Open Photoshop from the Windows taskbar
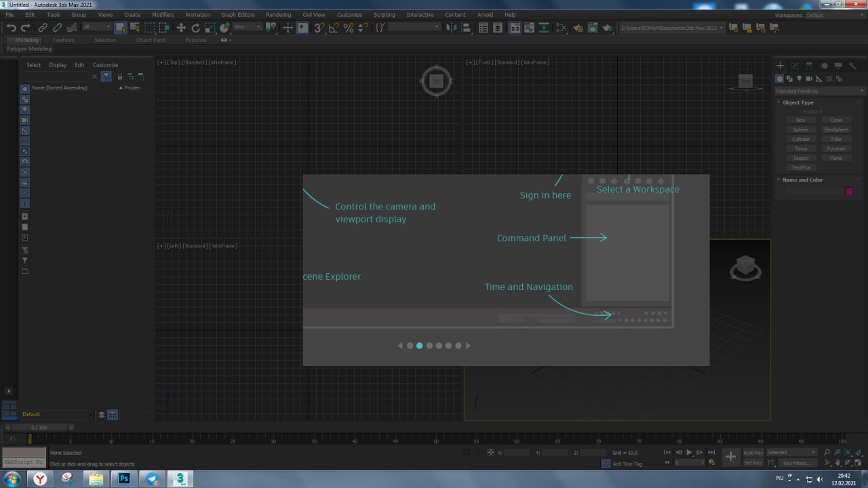Image resolution: width=868 pixels, height=488 pixels. (x=124, y=479)
